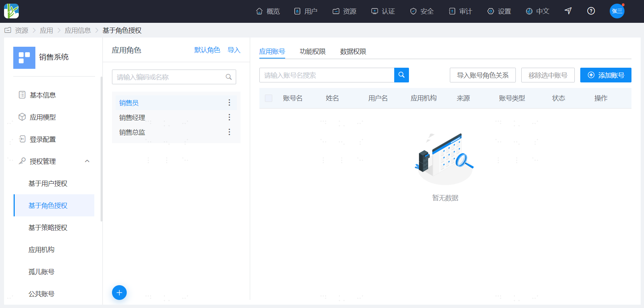Image resolution: width=644 pixels, height=308 pixels.
Task: Switch to the 数据权限 tab
Action: coord(353,52)
